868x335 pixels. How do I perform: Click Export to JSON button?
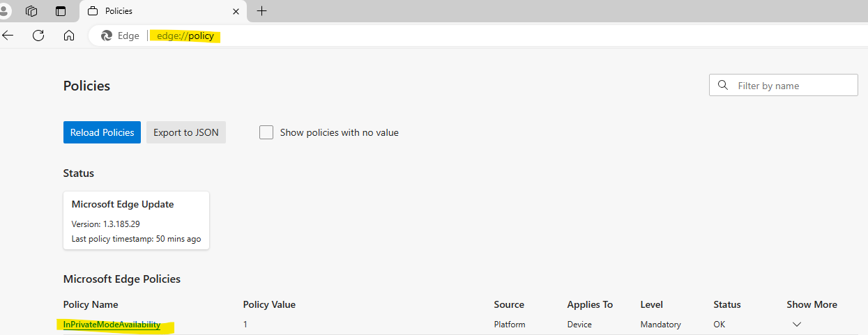(186, 132)
